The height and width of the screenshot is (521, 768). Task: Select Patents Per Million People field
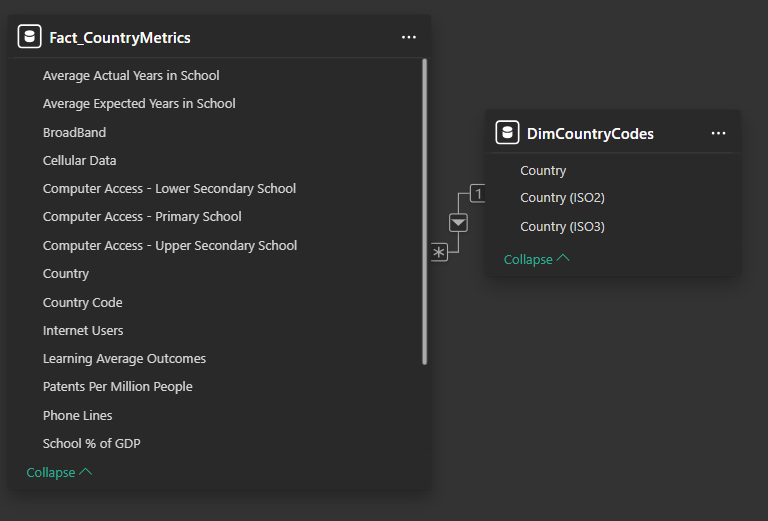(x=117, y=387)
